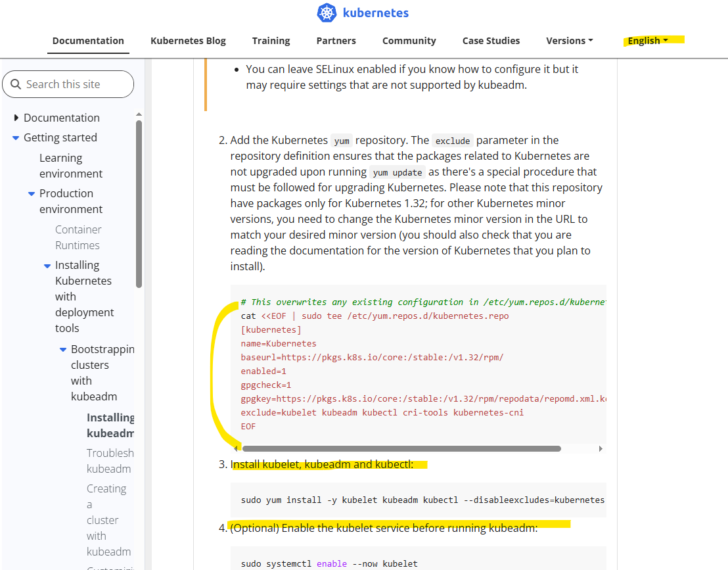Click '(Optional) Enable the kubelet service' step text
The width and height of the screenshot is (728, 570).
(384, 528)
